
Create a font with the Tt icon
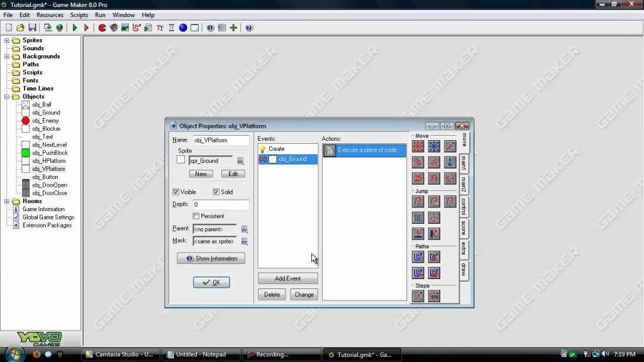160,28
